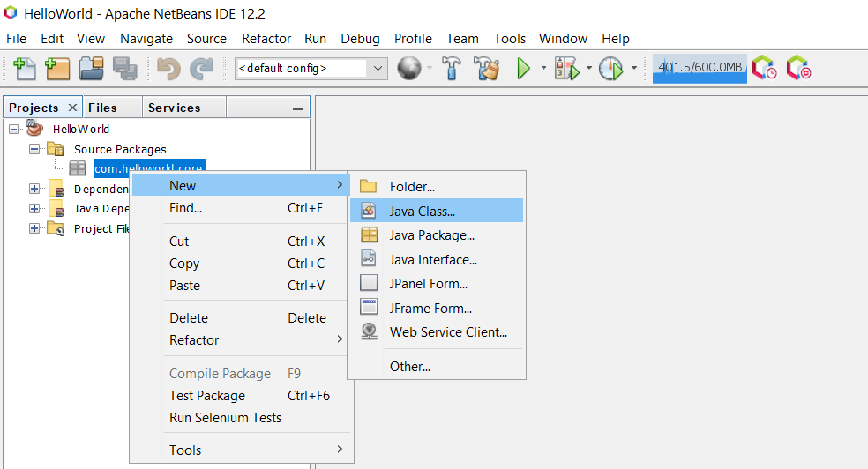
Task: Choose Folder... from New submenu
Action: tap(437, 186)
